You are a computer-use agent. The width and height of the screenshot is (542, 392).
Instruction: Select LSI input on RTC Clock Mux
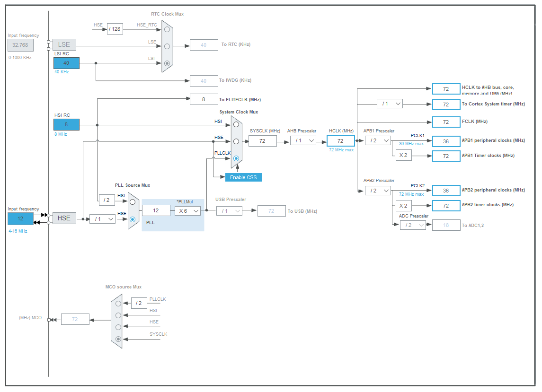click(x=167, y=63)
